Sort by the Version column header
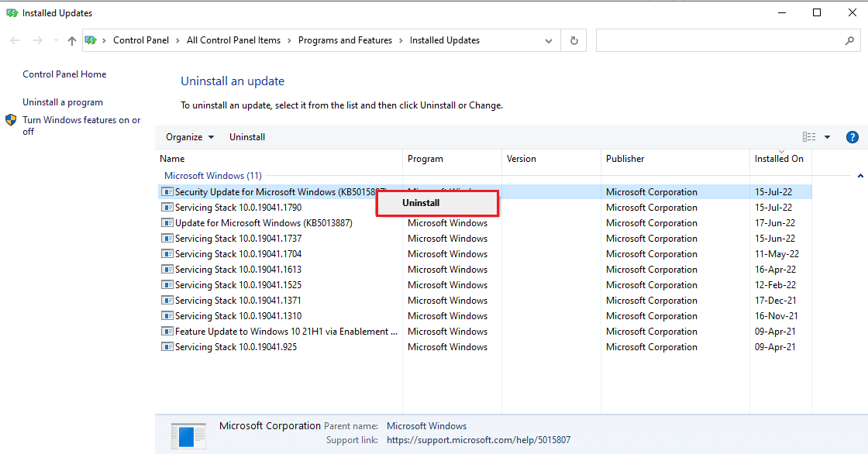The image size is (868, 454). point(551,159)
